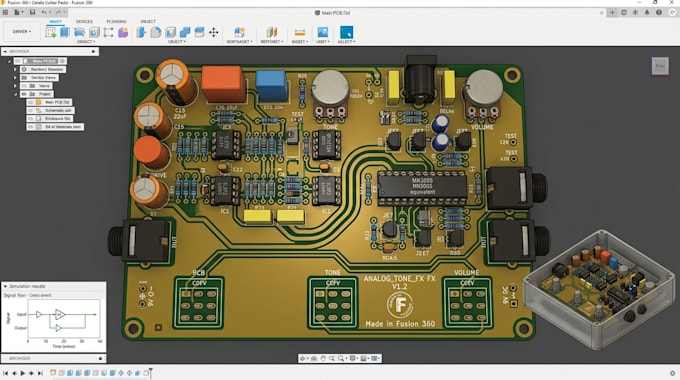Click the orange inspect measure icon
680x380 pixels.
coord(300,32)
